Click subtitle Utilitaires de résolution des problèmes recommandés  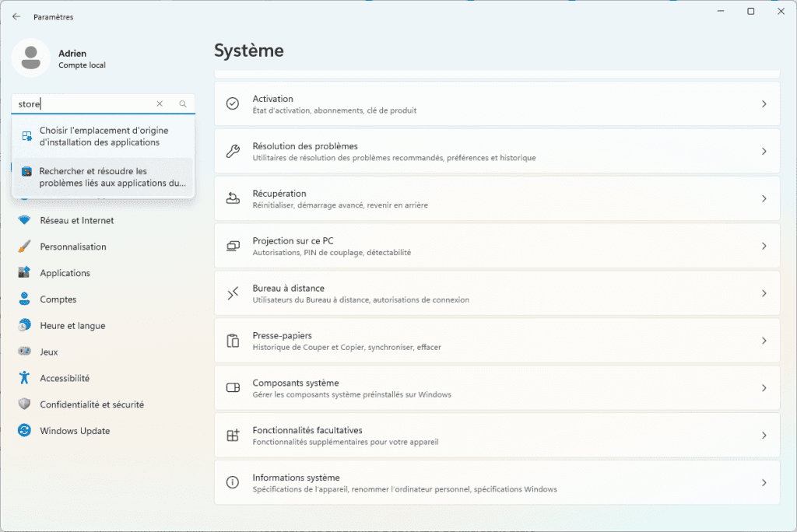click(x=394, y=158)
